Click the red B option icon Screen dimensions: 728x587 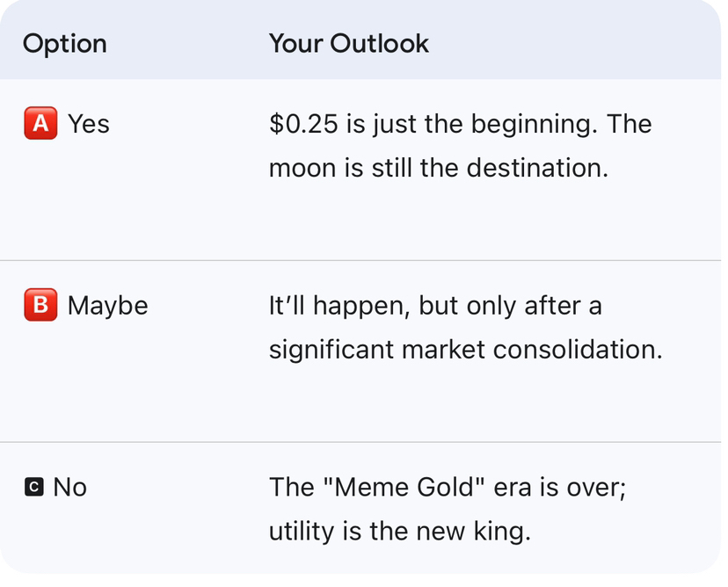point(40,306)
